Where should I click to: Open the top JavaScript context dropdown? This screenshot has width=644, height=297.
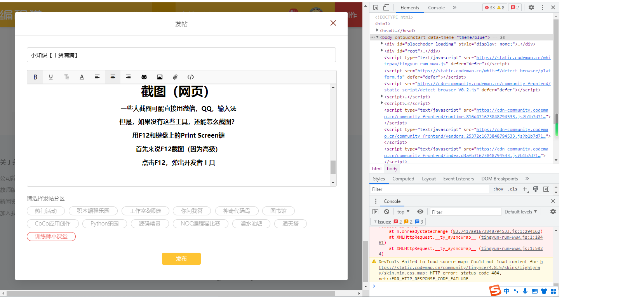click(x=403, y=212)
